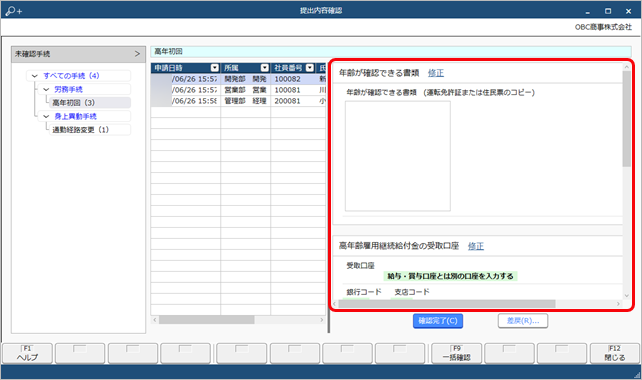Select the row with employee number 200081
This screenshot has width=642, height=380.
click(238, 101)
